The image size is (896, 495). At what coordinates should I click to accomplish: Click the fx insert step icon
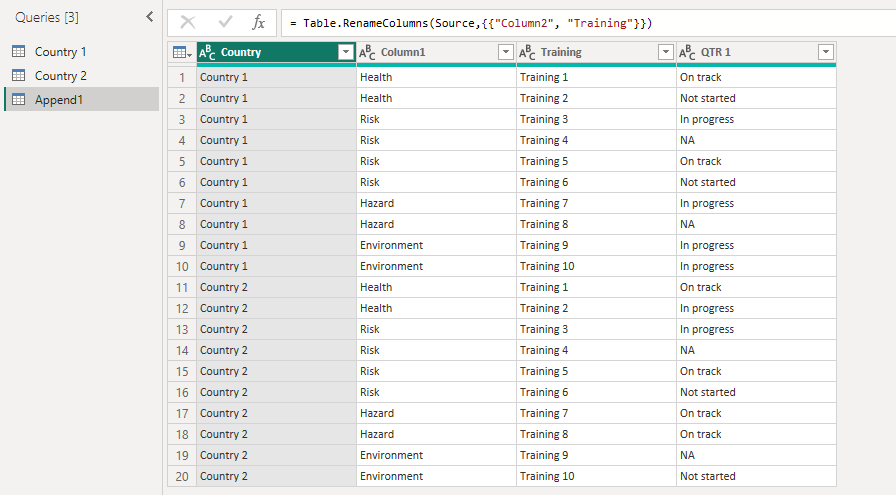click(x=258, y=23)
